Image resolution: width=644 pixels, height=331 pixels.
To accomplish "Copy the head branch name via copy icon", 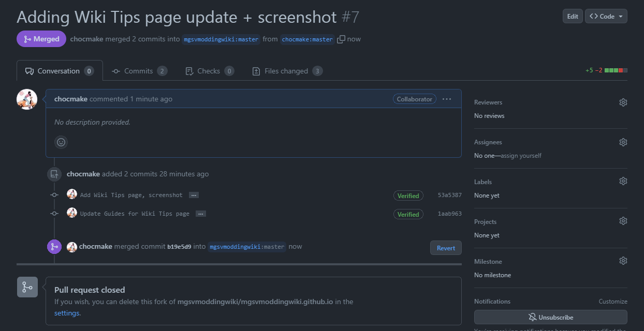I will pyautogui.click(x=341, y=39).
